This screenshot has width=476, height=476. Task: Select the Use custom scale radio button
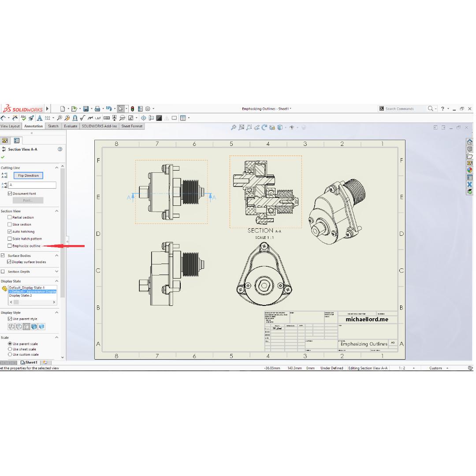[10, 354]
